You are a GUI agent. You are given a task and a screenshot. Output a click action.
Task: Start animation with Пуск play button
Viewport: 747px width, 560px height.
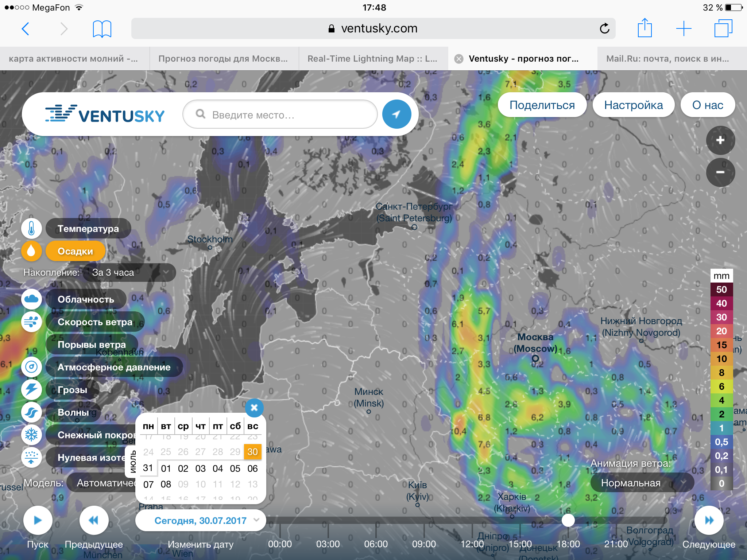[x=38, y=520]
